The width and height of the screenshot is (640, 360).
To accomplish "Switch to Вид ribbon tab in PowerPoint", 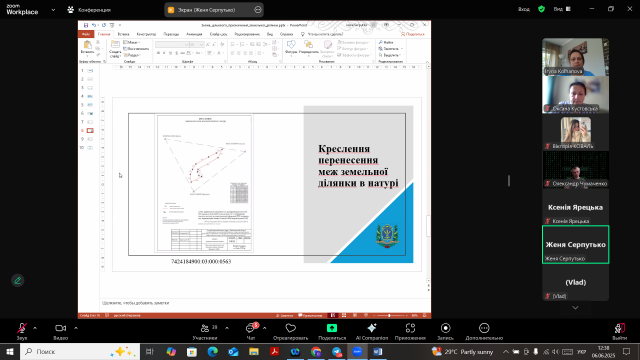I will [270, 34].
